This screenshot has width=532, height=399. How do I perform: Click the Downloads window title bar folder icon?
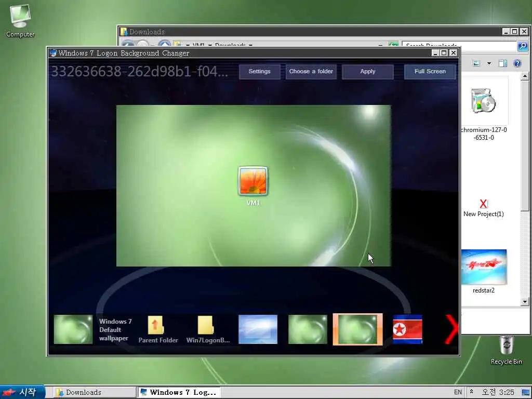(x=124, y=32)
